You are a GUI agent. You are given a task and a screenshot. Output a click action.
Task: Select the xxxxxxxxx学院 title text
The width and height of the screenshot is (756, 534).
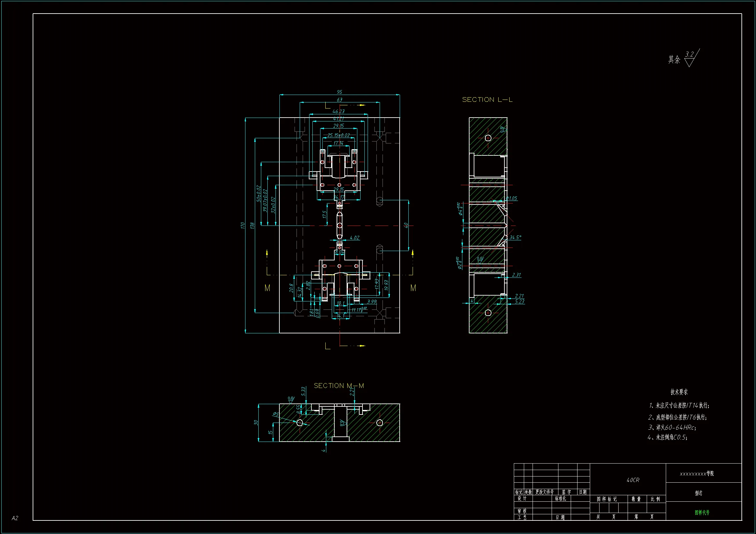click(697, 474)
